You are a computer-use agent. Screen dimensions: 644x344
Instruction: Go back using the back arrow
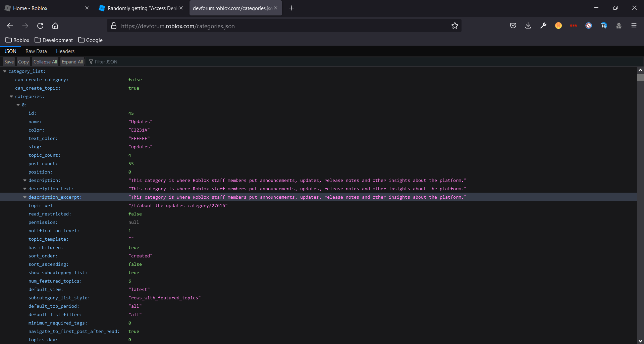coord(10,26)
